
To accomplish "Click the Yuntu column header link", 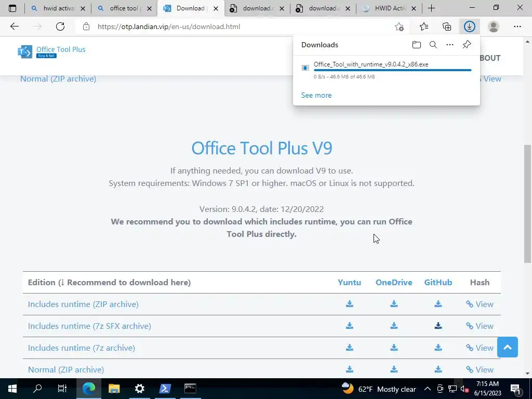I will tap(350, 282).
